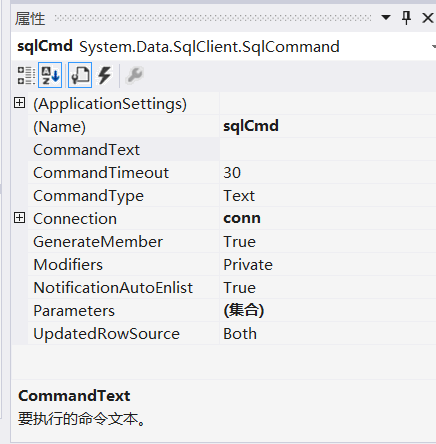This screenshot has width=436, height=444.
Task: Close the Properties panel
Action: pyautogui.click(x=428, y=18)
